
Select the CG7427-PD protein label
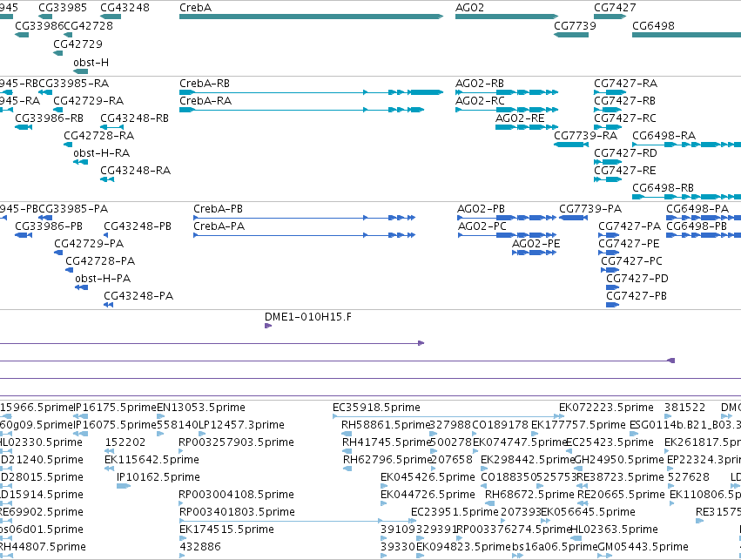pyautogui.click(x=637, y=279)
